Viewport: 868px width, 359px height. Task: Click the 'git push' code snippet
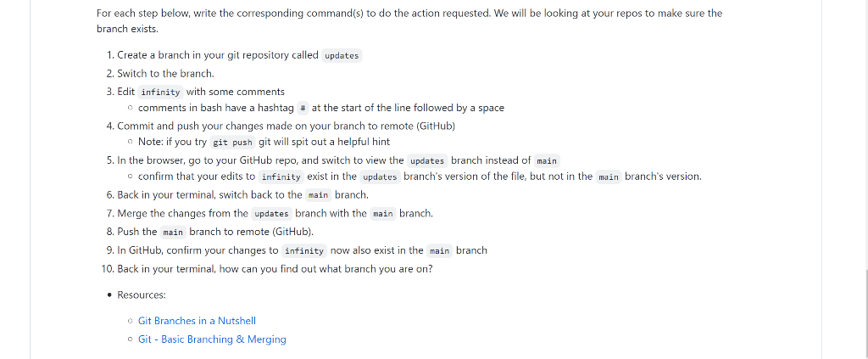tap(232, 142)
